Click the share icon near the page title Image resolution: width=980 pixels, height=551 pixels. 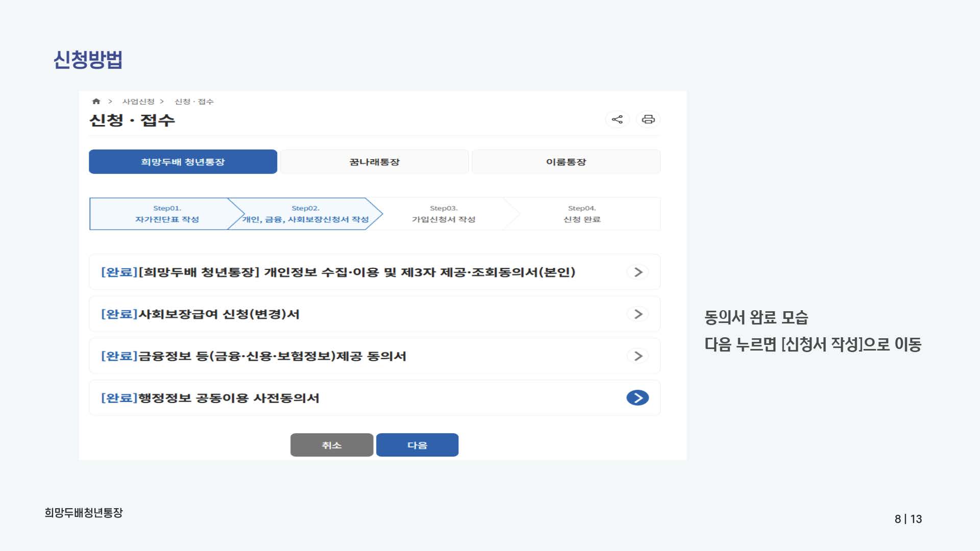617,119
